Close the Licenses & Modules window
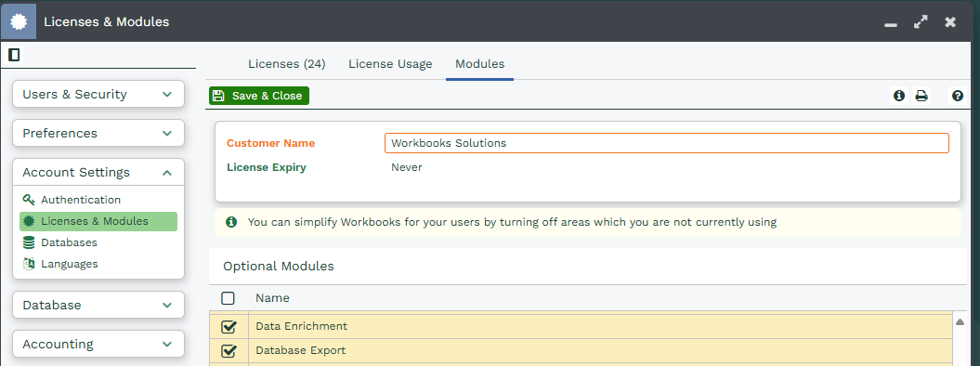 (950, 22)
